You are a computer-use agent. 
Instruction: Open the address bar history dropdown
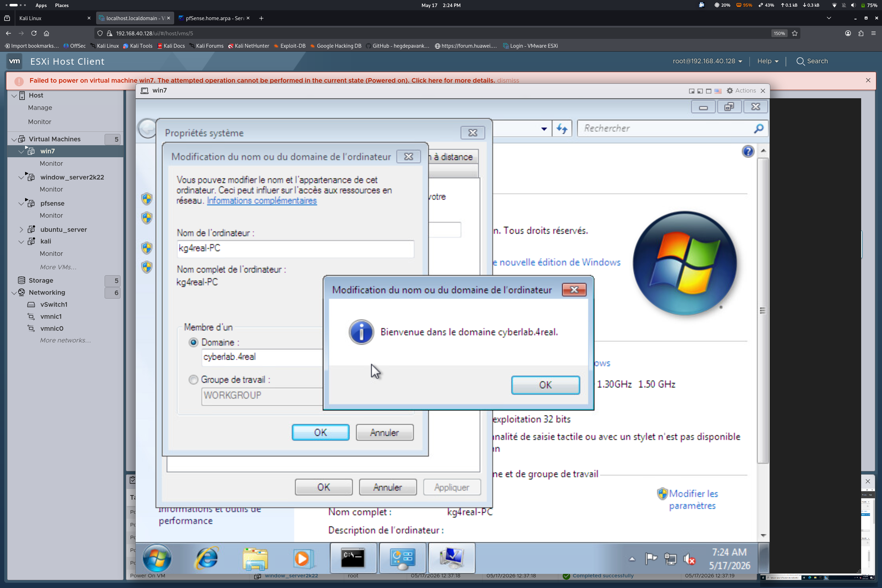click(544, 129)
